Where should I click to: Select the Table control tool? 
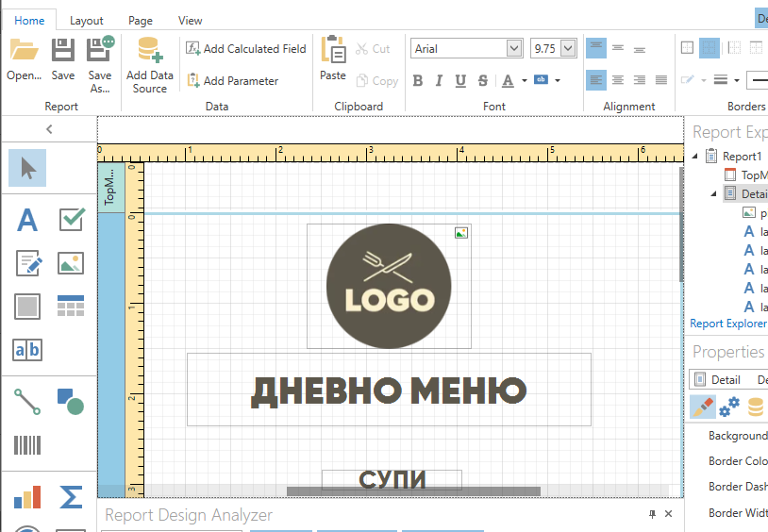(x=71, y=307)
